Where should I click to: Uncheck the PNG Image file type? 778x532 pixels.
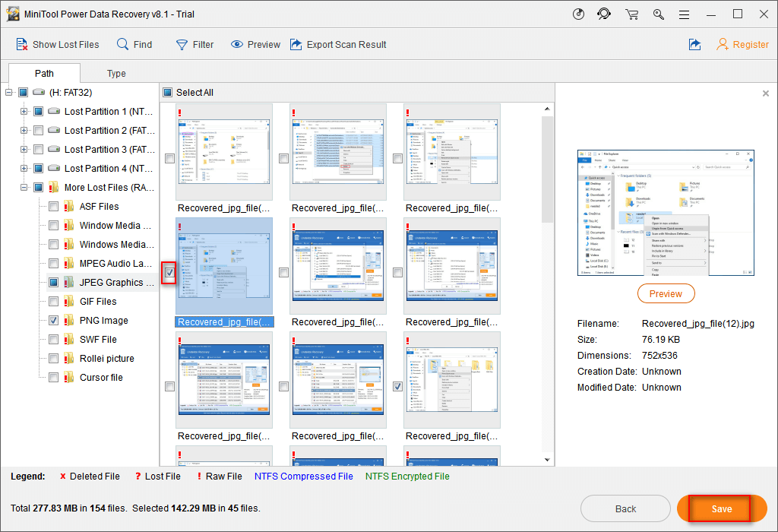click(x=53, y=320)
